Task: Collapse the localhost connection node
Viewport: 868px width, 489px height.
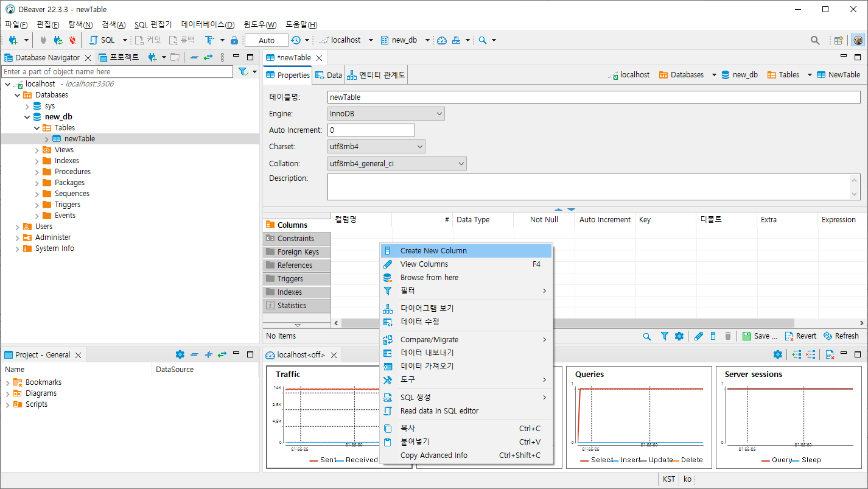Action: tap(7, 84)
